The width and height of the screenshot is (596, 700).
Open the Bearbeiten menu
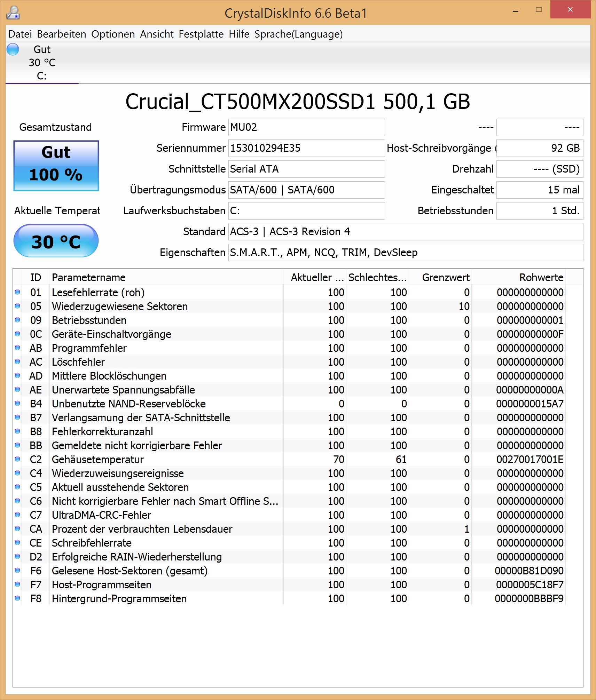(62, 34)
